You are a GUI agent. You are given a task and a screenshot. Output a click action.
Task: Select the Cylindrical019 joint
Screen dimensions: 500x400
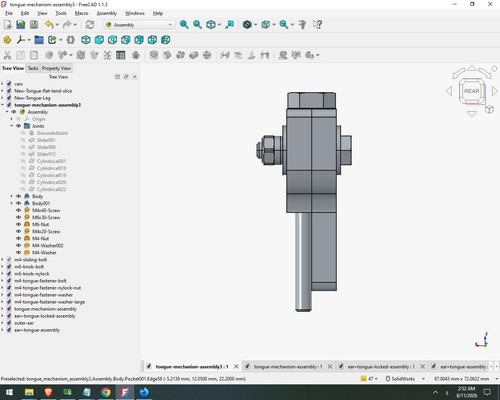click(x=51, y=175)
